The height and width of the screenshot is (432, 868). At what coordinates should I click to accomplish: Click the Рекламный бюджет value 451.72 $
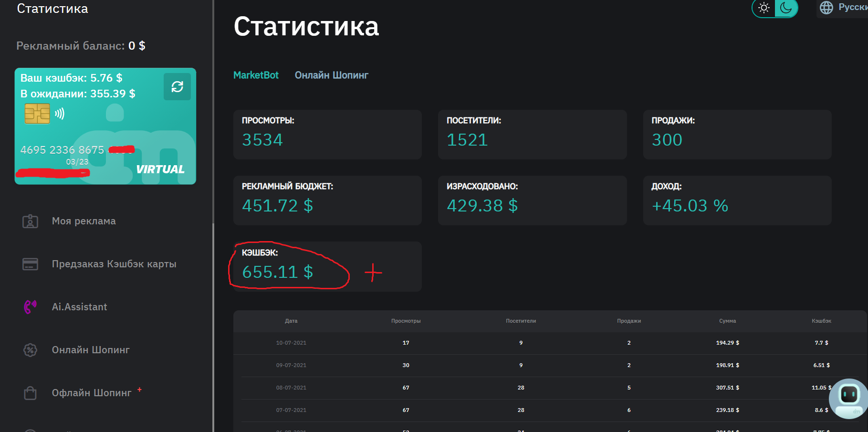coord(277,206)
